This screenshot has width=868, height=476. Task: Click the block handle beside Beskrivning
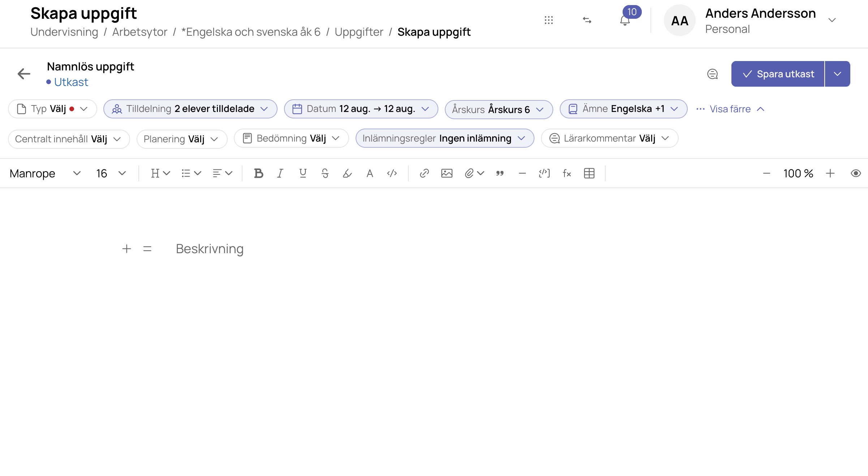[147, 249]
